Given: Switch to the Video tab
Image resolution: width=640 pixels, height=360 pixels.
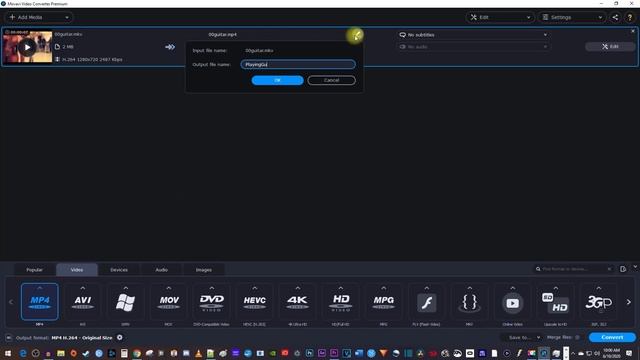Looking at the screenshot, I should pos(77,270).
